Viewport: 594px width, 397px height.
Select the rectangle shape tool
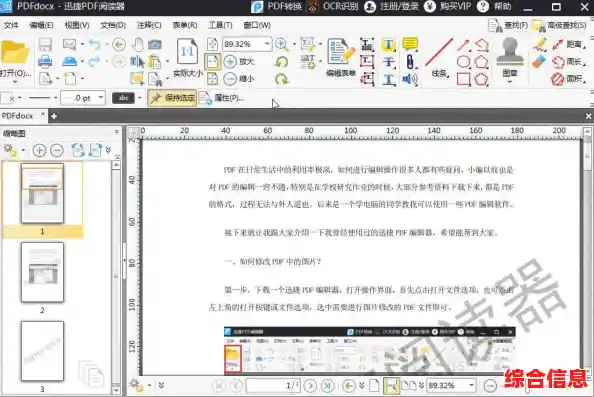pos(463,79)
